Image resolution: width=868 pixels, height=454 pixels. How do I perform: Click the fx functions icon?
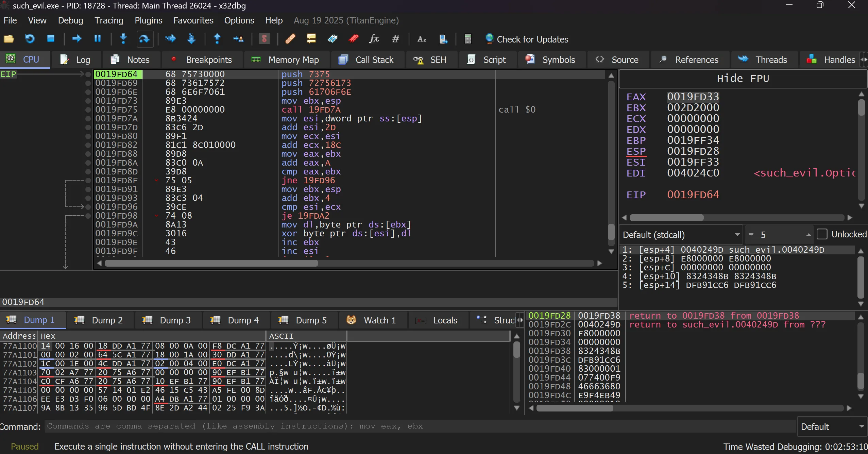[374, 39]
